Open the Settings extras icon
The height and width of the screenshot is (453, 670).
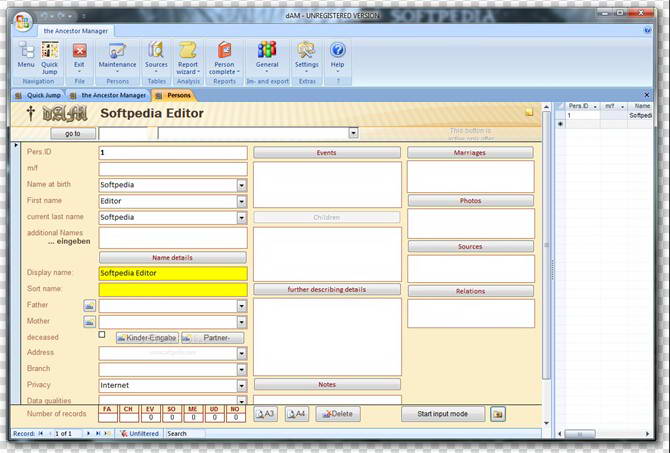click(x=306, y=56)
